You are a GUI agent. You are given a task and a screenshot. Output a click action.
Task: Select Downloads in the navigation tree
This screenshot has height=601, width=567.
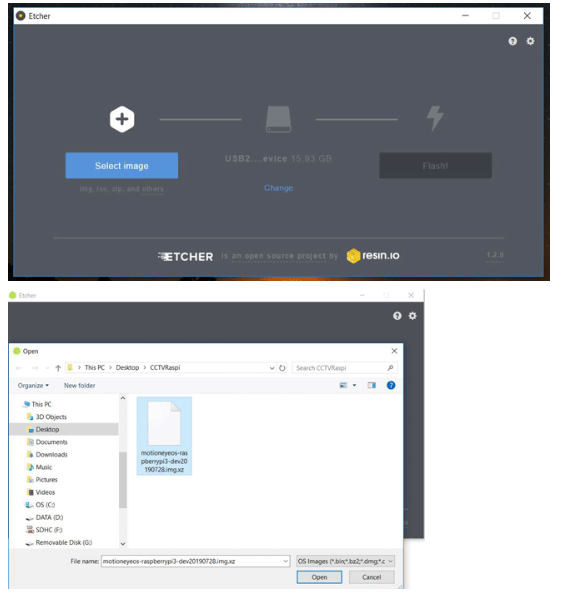(x=51, y=455)
